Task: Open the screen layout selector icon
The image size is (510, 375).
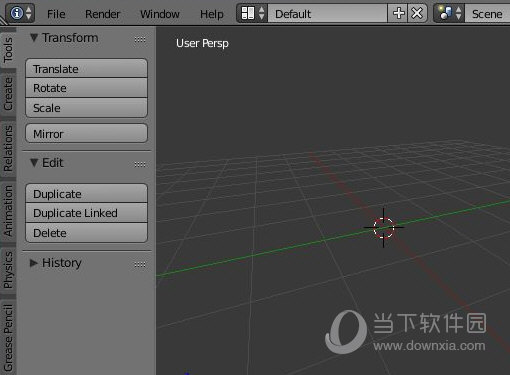Action: coord(252,13)
